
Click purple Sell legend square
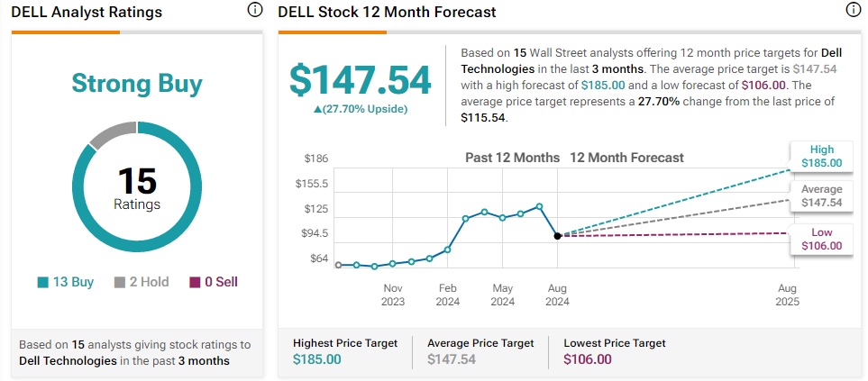[x=196, y=282]
